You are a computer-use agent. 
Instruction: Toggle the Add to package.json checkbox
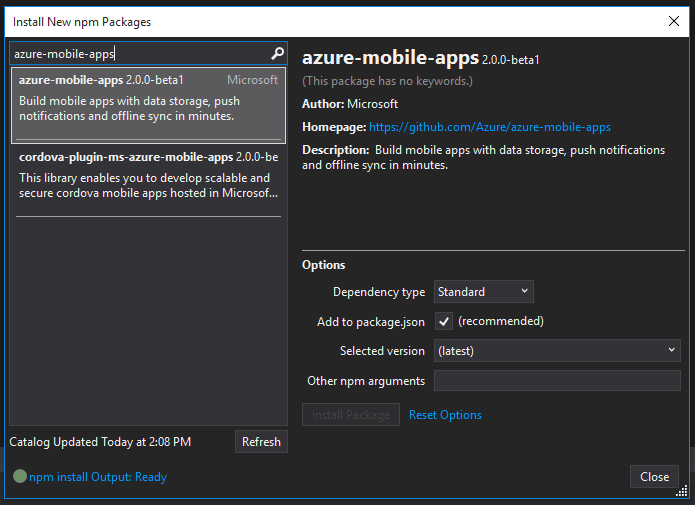(444, 322)
